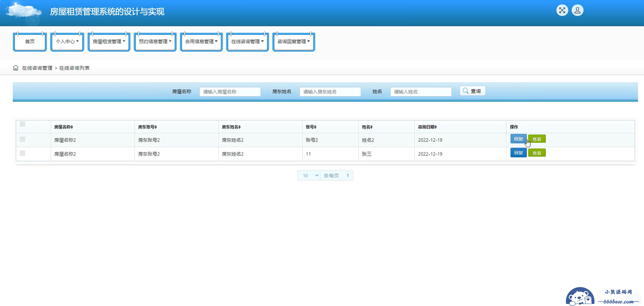The width and height of the screenshot is (644, 306).
Task: Open 房屋租赁管理 menu
Action: 109,42
